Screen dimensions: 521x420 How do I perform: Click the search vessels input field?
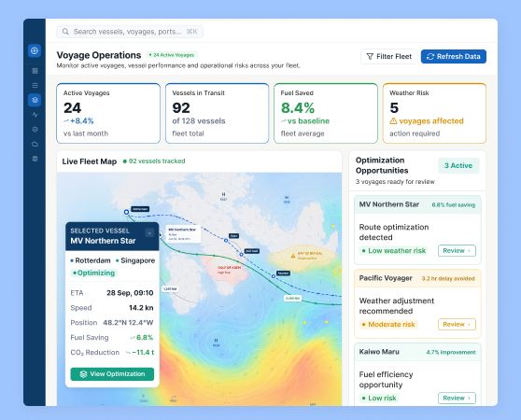click(130, 32)
